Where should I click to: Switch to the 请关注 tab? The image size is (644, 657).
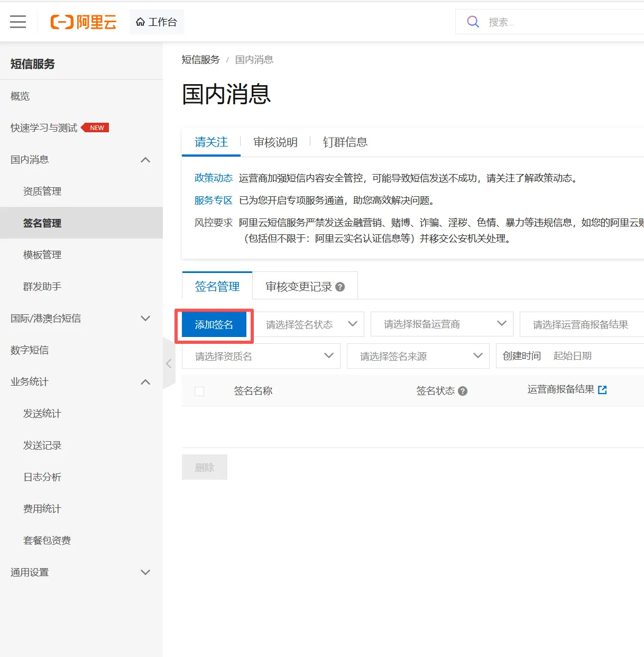(211, 142)
